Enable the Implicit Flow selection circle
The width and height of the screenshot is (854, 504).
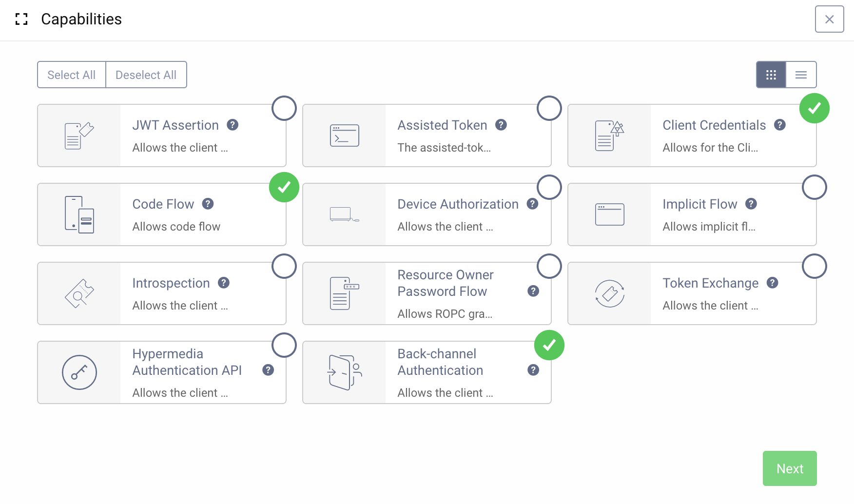click(814, 187)
